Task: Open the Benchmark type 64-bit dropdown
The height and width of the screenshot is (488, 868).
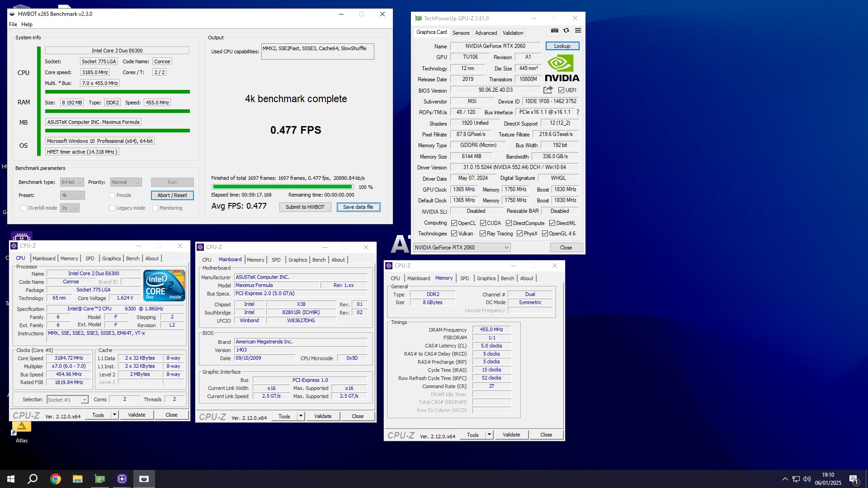Action: click(72, 182)
